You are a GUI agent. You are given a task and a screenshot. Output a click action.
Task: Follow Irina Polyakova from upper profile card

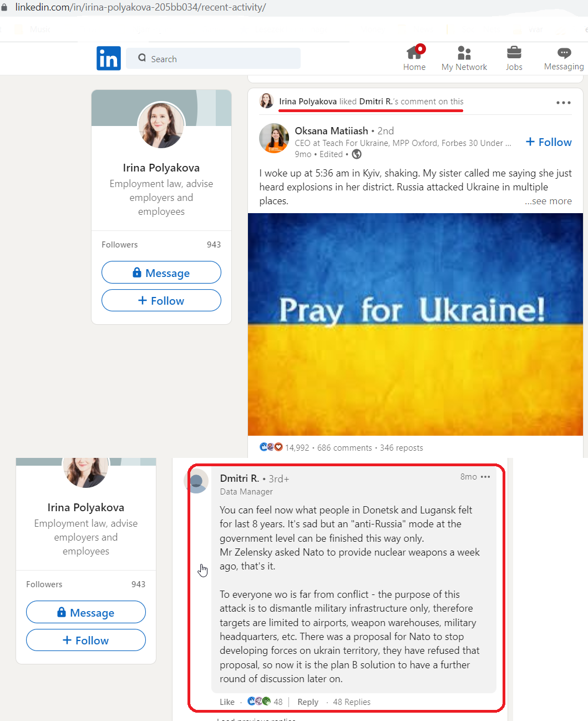[161, 301]
